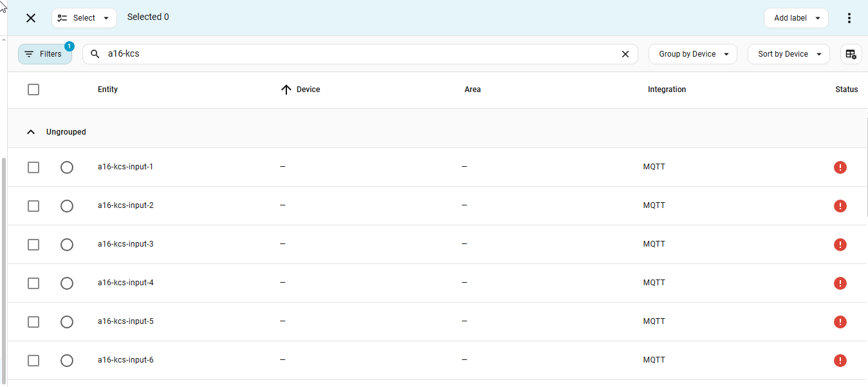Image resolution: width=868 pixels, height=387 pixels.
Task: Click the entity state circle icon for a16-kcs-input-2
Action: tap(67, 206)
